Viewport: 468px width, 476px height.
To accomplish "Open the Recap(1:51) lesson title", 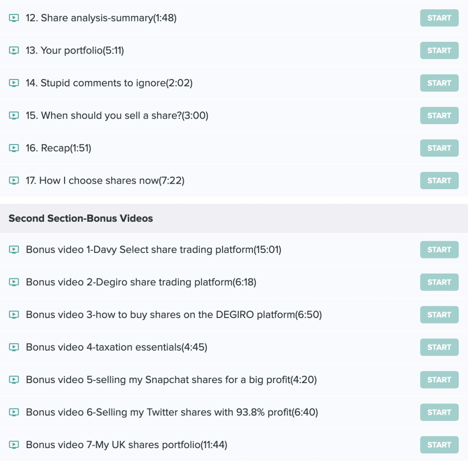I will pos(59,148).
